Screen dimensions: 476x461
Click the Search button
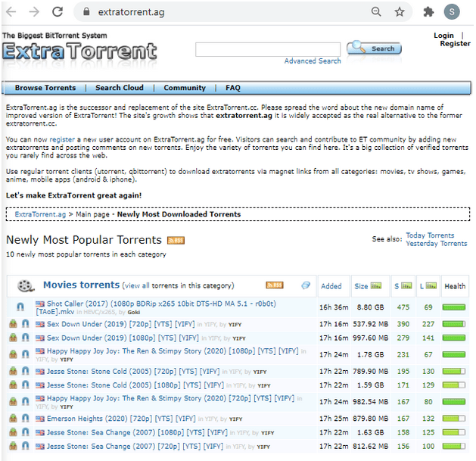coord(375,48)
